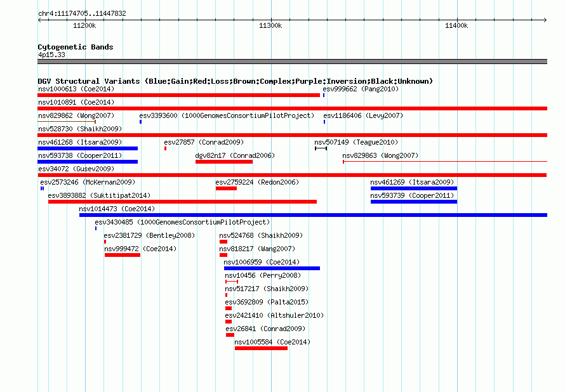
Task: Select the esv2421410 (Altshuler2010) label
Action: pos(274,315)
